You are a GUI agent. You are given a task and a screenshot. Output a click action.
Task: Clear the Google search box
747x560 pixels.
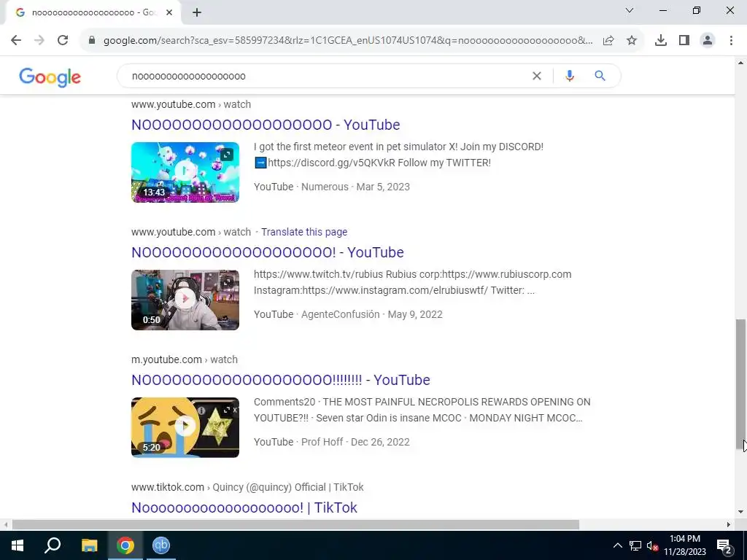pyautogui.click(x=537, y=76)
